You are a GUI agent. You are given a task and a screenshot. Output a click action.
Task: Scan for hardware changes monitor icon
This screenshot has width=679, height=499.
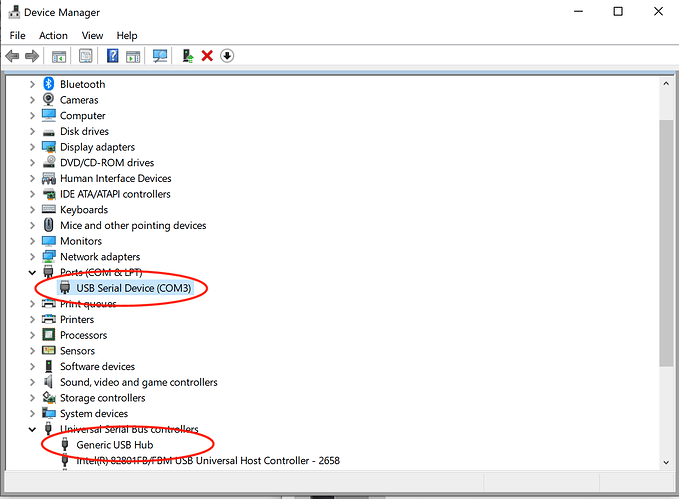[160, 56]
